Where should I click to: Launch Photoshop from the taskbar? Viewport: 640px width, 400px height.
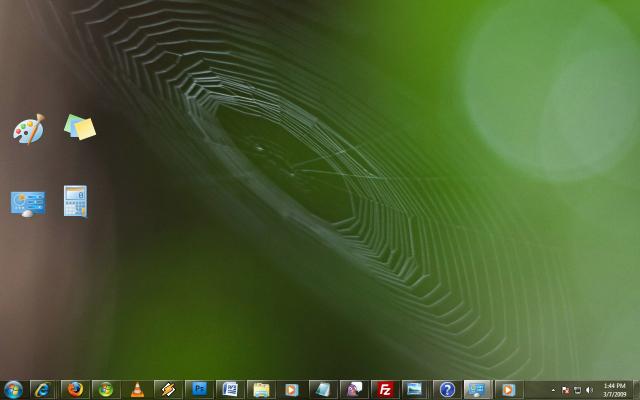pyautogui.click(x=199, y=389)
